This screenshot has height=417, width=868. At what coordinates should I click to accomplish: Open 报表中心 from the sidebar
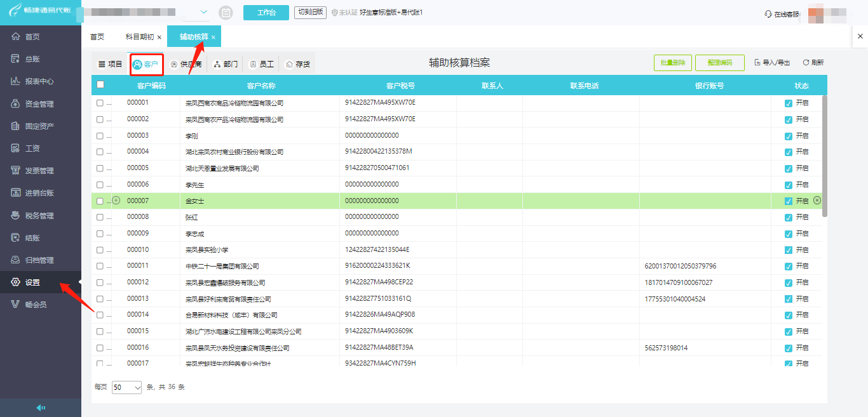coord(41,81)
